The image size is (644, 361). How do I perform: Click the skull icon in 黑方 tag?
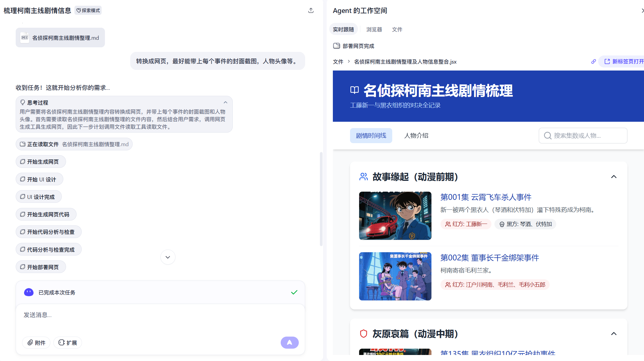502,224
